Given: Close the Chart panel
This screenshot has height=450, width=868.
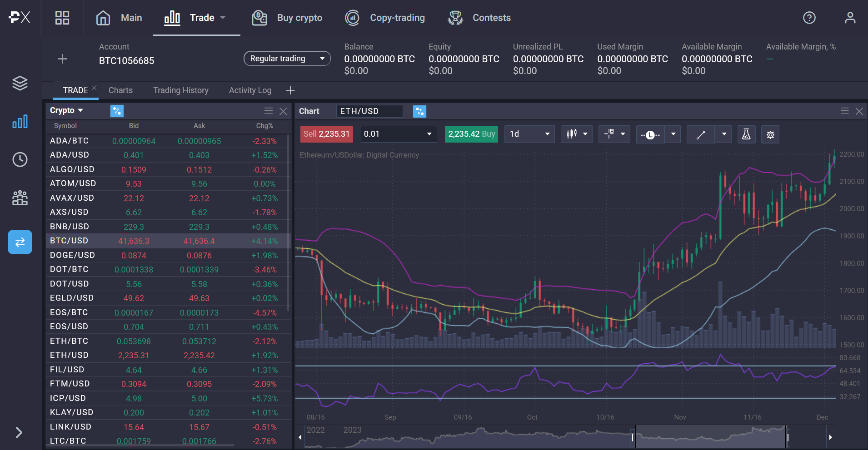Looking at the screenshot, I should (859, 111).
